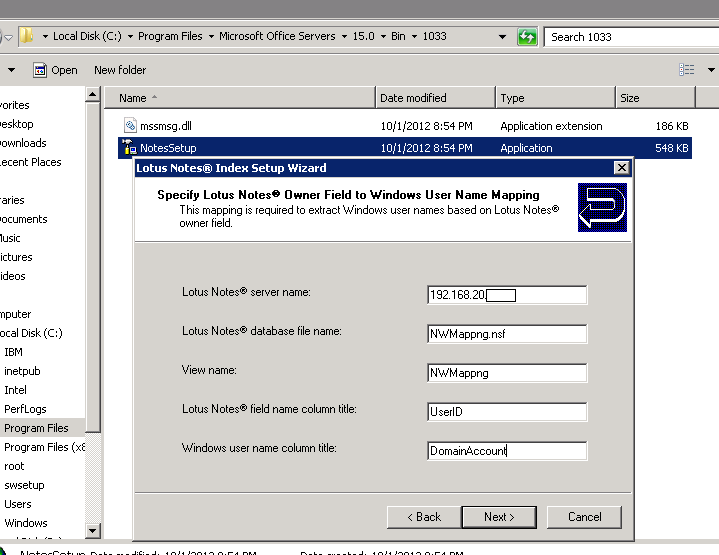Expand the 15.0 breadcrumb arrow
Image resolution: width=719 pixels, height=555 pixels.
coord(383,36)
